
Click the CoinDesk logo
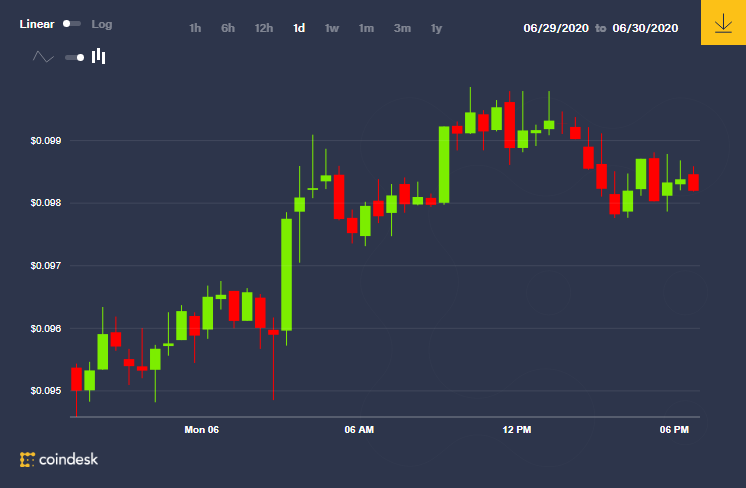tap(59, 459)
